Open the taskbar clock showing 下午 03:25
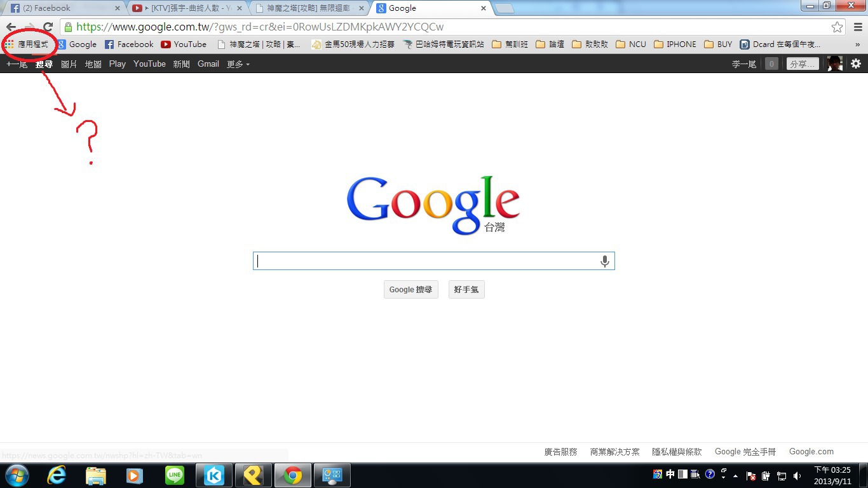Image resolution: width=868 pixels, height=488 pixels. (x=832, y=475)
